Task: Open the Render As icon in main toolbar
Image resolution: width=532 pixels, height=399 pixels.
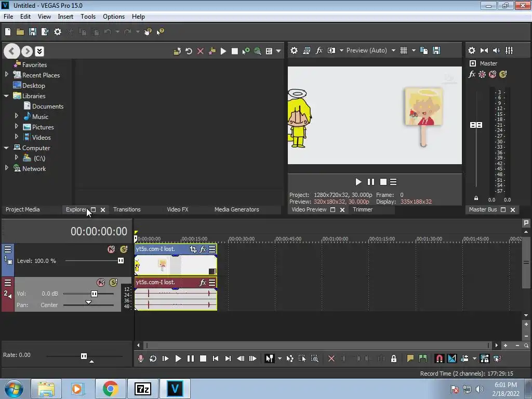Action: coord(45,32)
